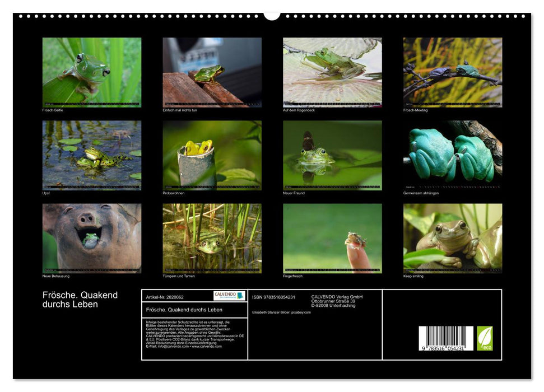Click the green eco leaf icon
Screen dimensions: 544x392
(x=485, y=338)
